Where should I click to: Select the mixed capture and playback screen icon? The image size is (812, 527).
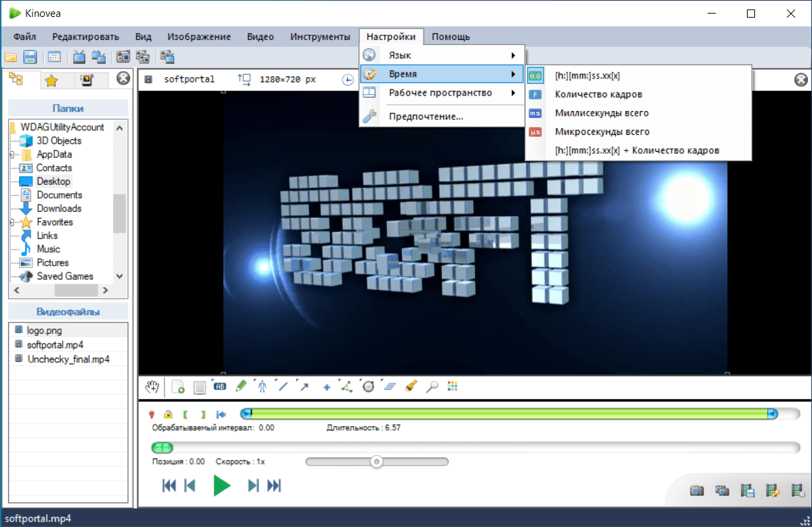coord(167,57)
